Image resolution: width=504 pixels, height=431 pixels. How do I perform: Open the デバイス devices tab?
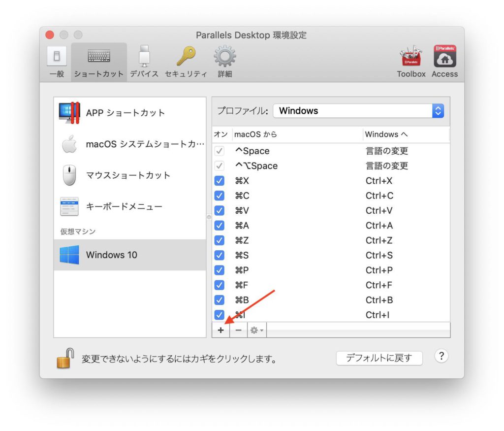(144, 62)
